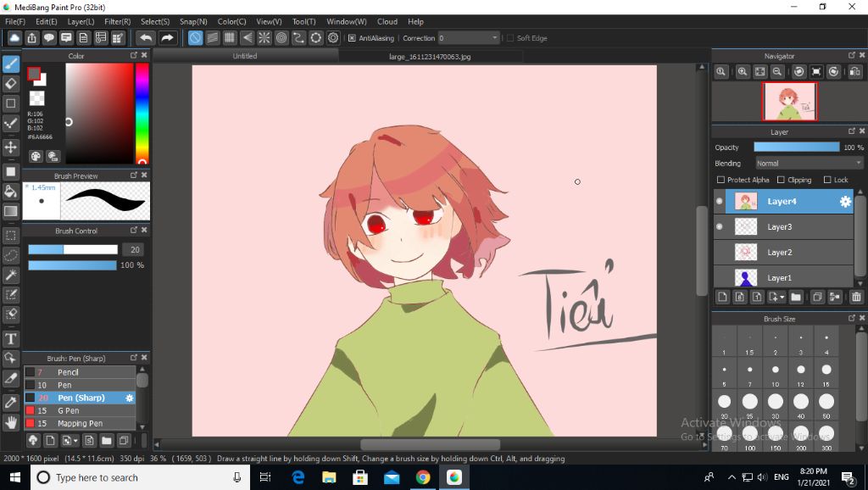868x490 pixels.
Task: Open snap settings gear
Action: 332,37
